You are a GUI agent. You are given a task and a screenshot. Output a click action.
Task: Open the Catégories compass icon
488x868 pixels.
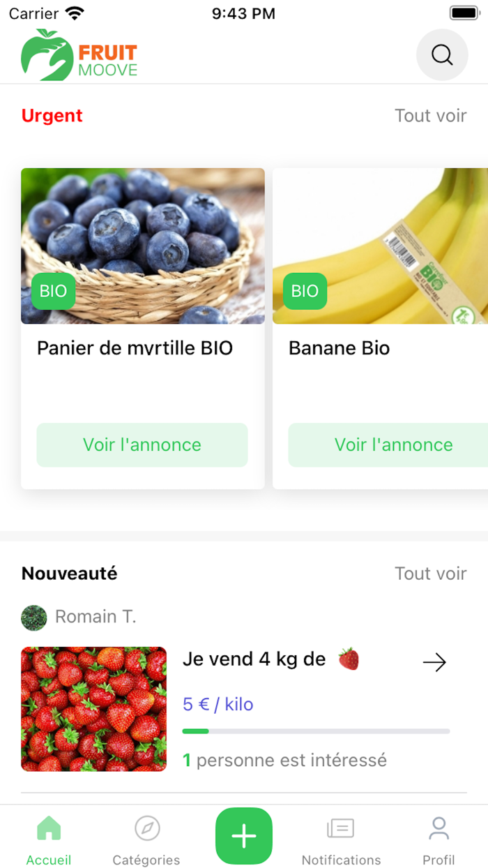tap(146, 828)
